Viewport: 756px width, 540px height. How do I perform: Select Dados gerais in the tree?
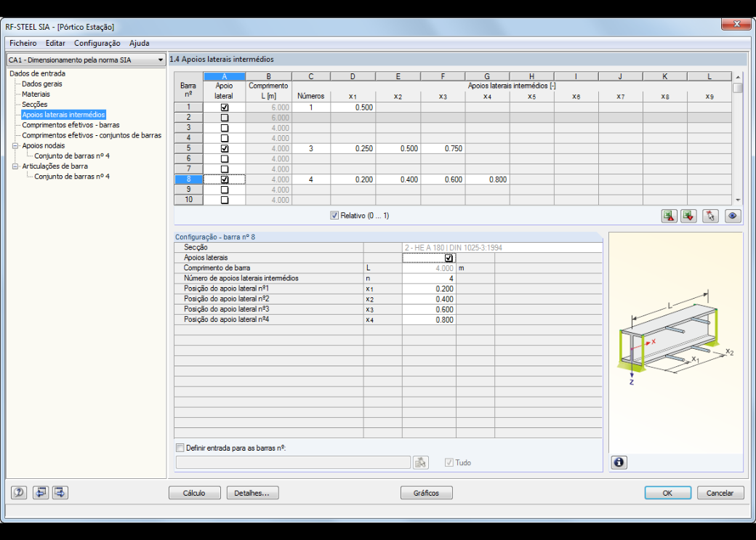(42, 84)
